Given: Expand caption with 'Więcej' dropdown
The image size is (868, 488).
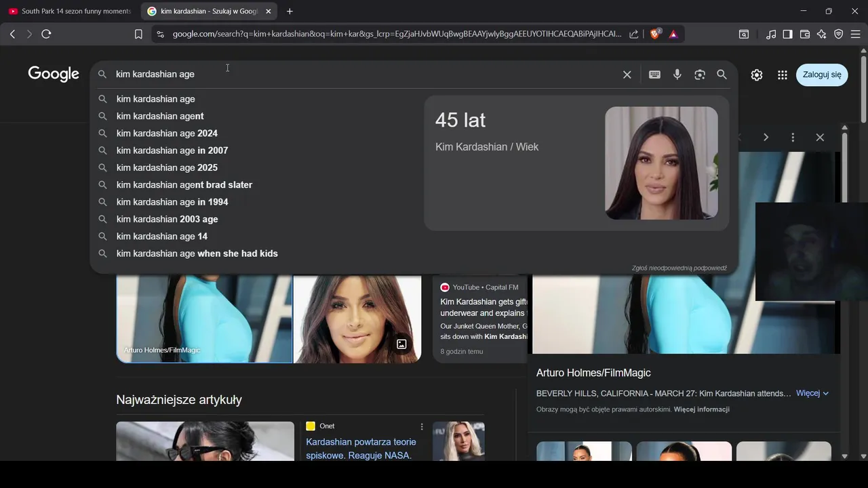Looking at the screenshot, I should pyautogui.click(x=812, y=393).
